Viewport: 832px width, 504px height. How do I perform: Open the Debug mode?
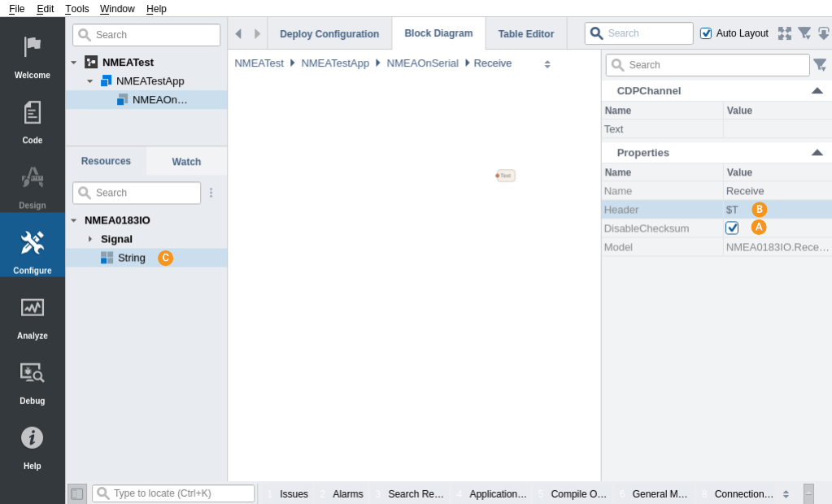tap(33, 381)
